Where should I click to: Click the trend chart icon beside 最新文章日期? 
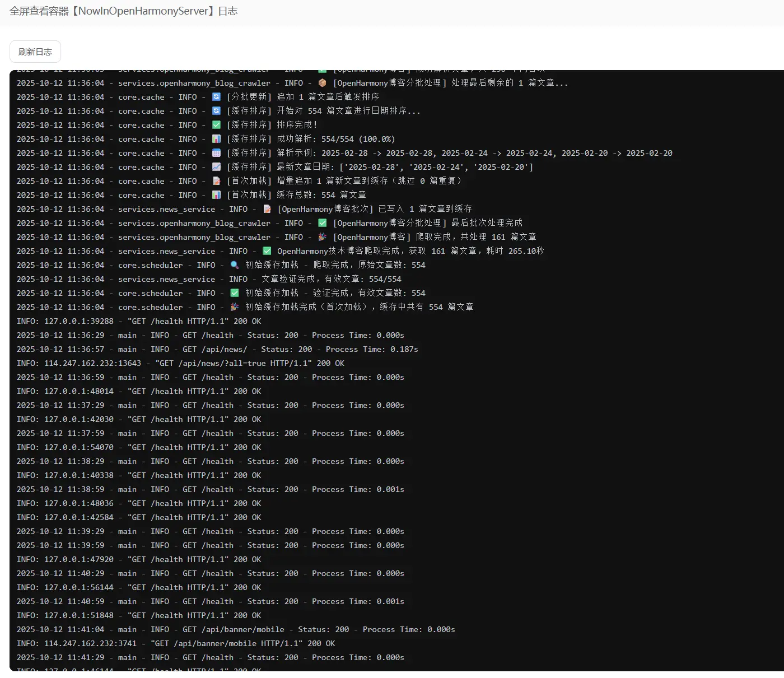point(216,167)
